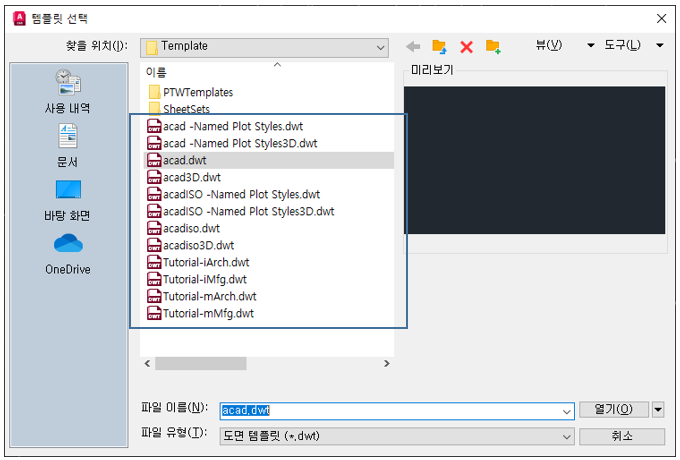Viewport: 680px width, 460px height.
Task: Select acadISO -Named Plot Styles3D.dwt file
Action: click(241, 211)
